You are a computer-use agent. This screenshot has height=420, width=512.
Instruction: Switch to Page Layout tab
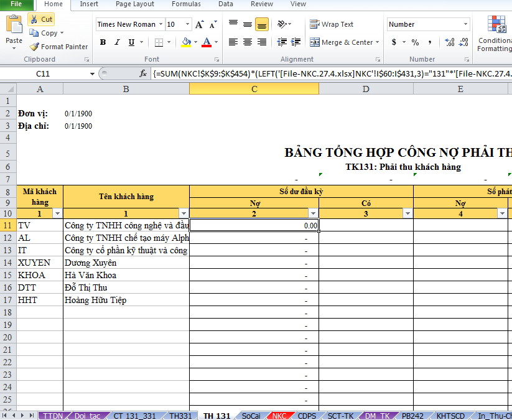coord(134,4)
